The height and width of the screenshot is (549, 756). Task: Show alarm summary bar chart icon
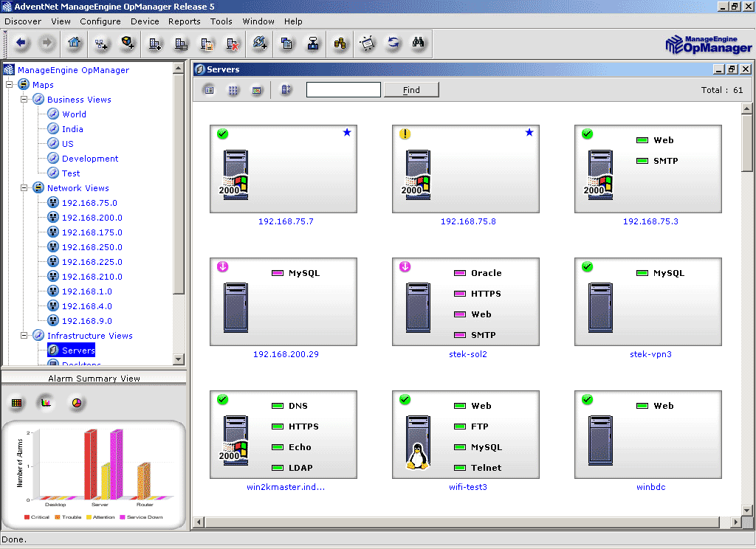[x=46, y=402]
